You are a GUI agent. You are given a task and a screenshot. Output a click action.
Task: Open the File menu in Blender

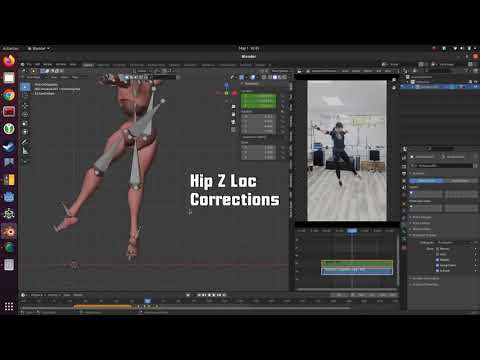(x=29, y=65)
